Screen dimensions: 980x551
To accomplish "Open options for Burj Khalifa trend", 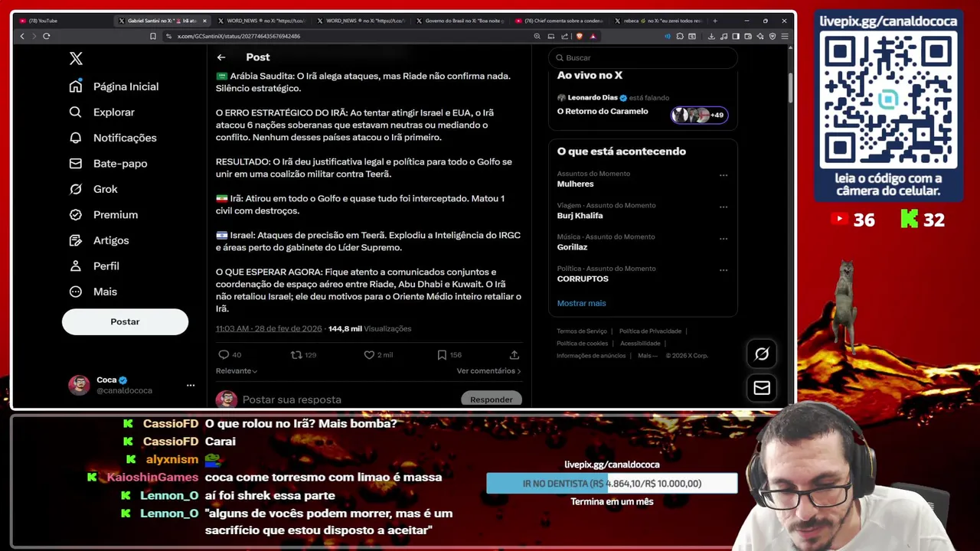I will 724,207.
